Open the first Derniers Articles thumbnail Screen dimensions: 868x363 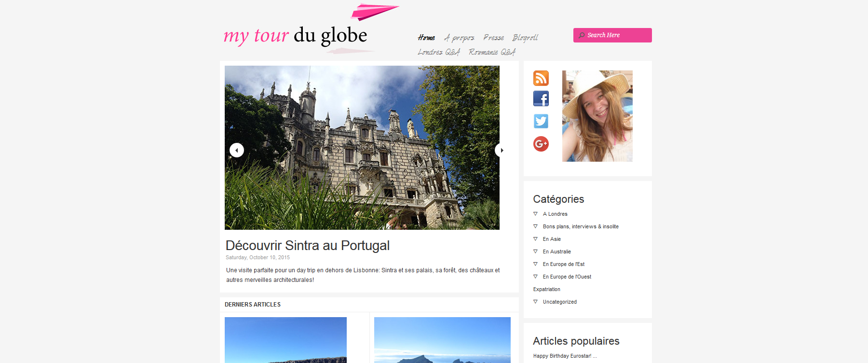click(285, 340)
